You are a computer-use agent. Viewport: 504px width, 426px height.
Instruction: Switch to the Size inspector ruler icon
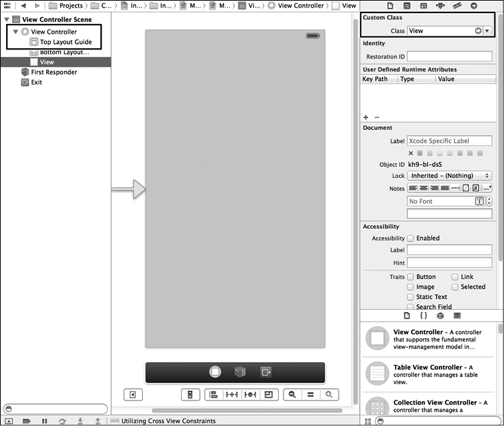pyautogui.click(x=457, y=5)
